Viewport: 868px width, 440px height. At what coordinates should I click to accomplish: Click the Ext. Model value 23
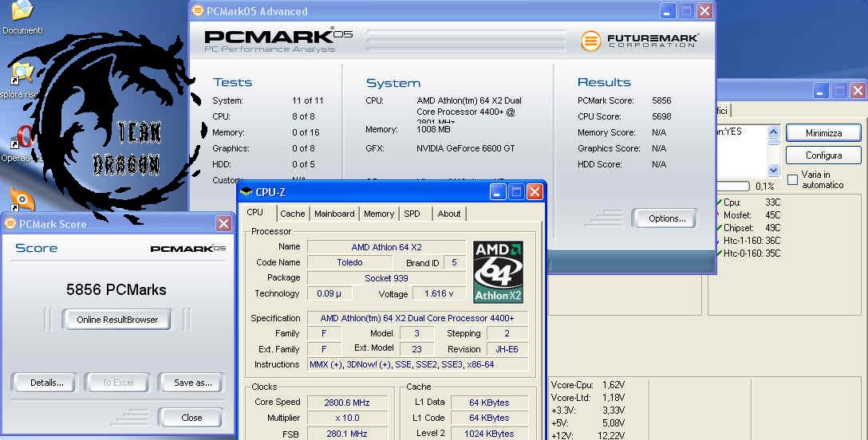pos(416,349)
